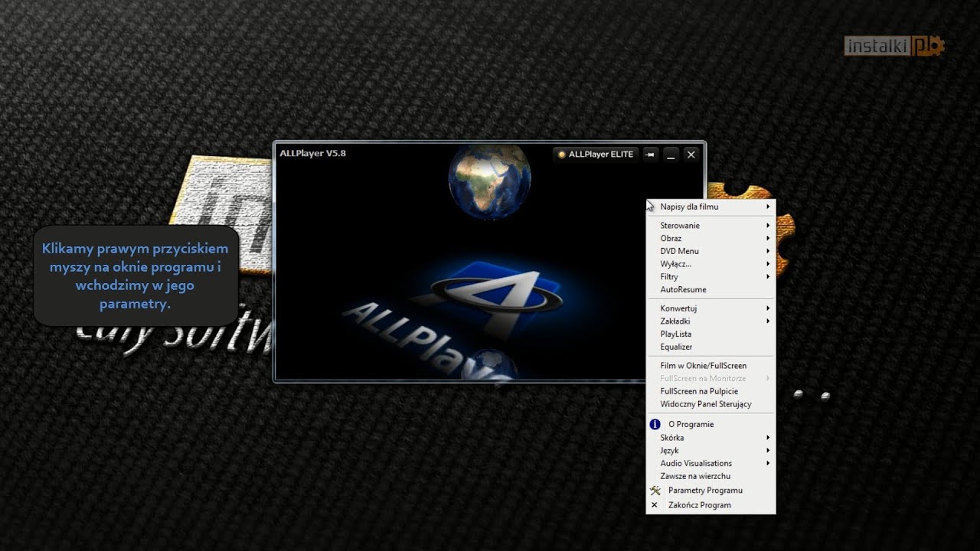Screen dimensions: 980x551
Task: Click the ALLPlayer ELITE button
Action: pos(596,155)
